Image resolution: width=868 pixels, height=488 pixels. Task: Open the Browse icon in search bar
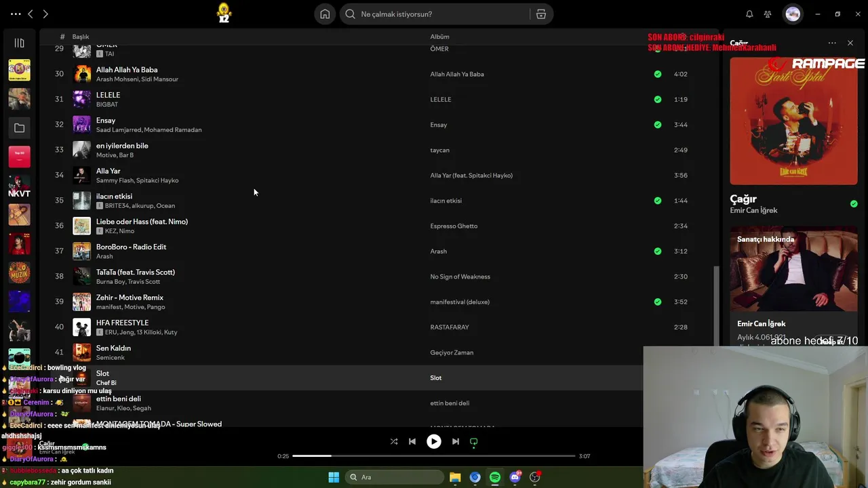click(541, 14)
